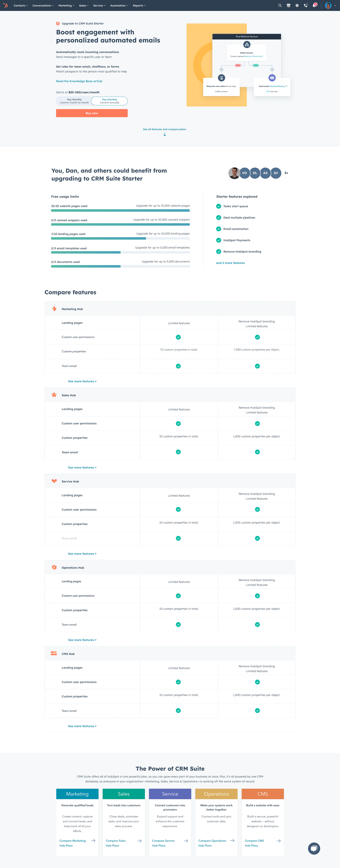Expand See more features under Operations Hub
340x868 pixels.
point(82,640)
